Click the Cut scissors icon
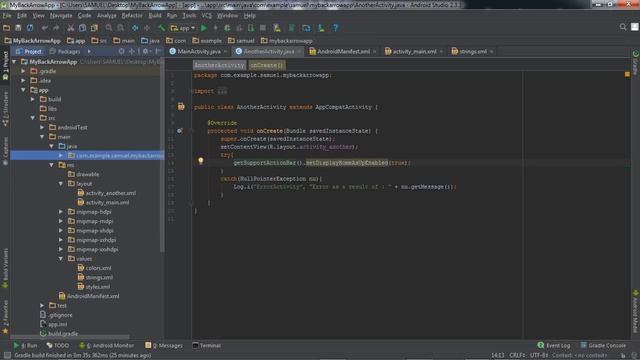The width and height of the screenshot is (640, 360). [x=71, y=28]
